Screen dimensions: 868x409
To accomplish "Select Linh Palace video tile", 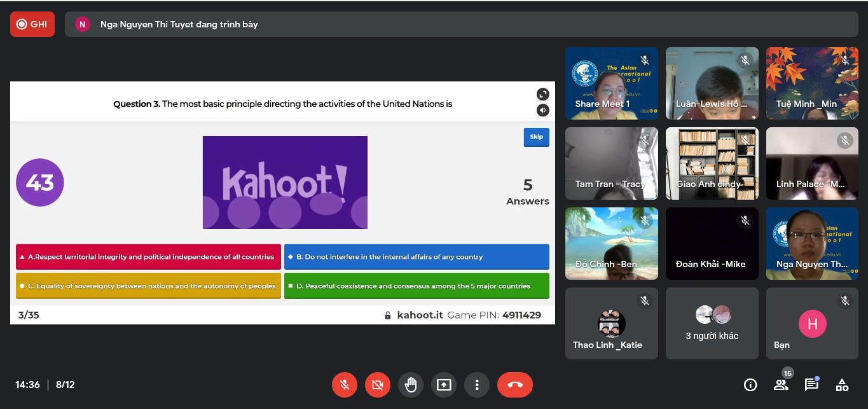I will (813, 163).
